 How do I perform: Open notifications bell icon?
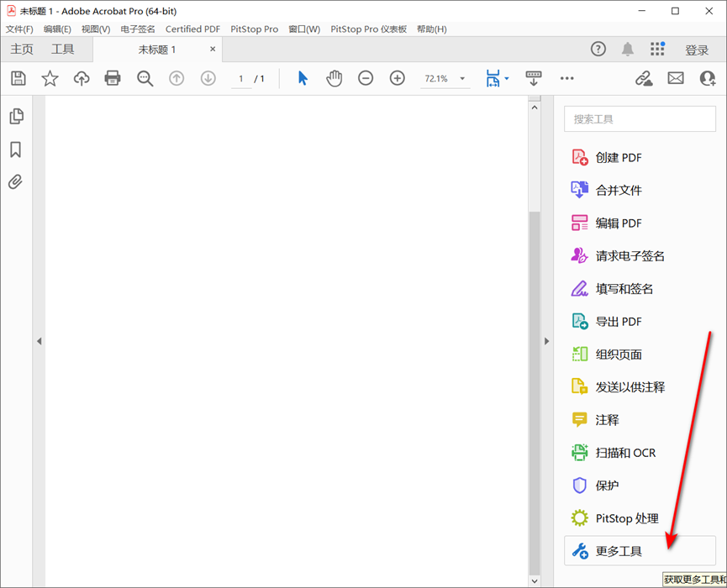627,49
